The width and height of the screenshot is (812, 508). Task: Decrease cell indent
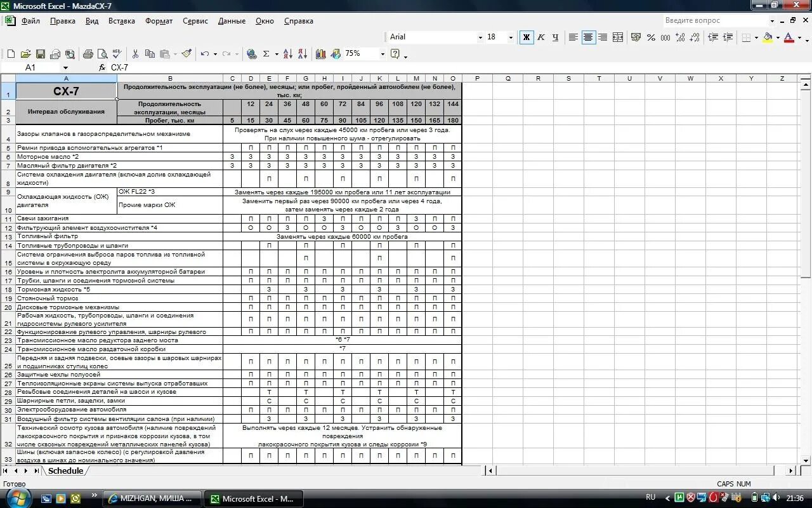(x=713, y=37)
